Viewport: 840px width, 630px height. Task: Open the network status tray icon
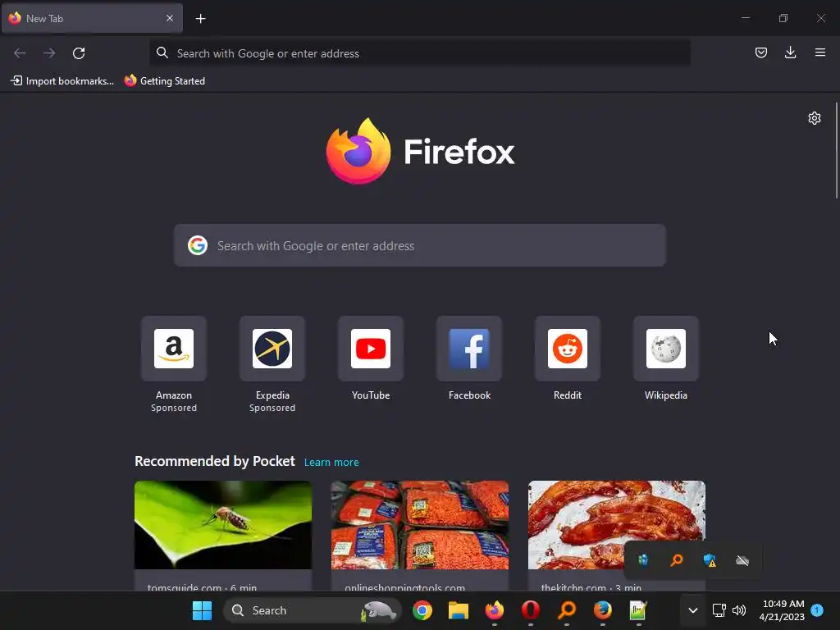click(x=719, y=610)
